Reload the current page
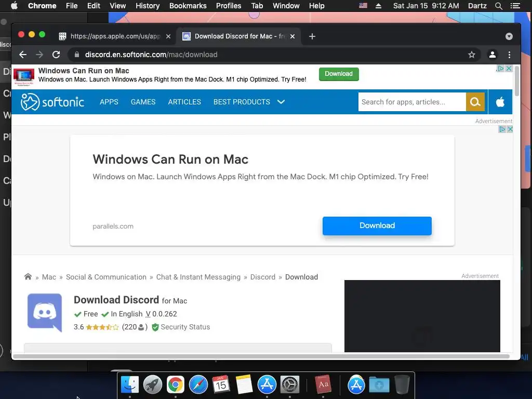Viewport: 532px width, 399px height. (56, 55)
